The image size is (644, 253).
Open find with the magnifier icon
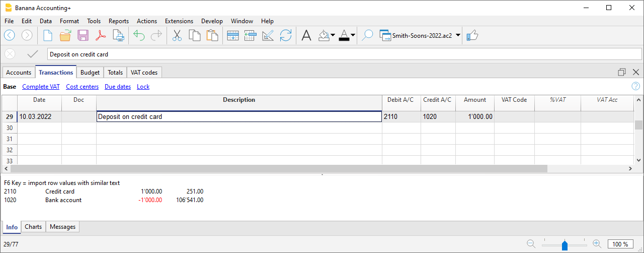pos(368,35)
